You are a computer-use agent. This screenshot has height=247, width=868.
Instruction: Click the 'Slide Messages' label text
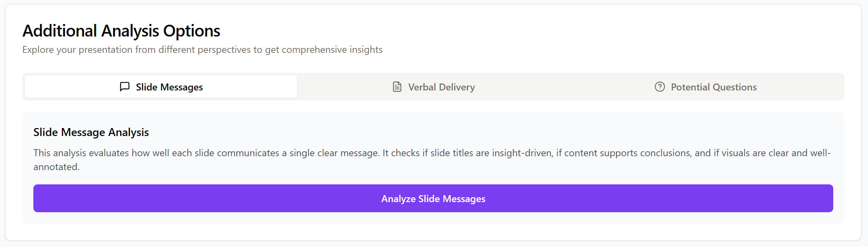(x=169, y=87)
